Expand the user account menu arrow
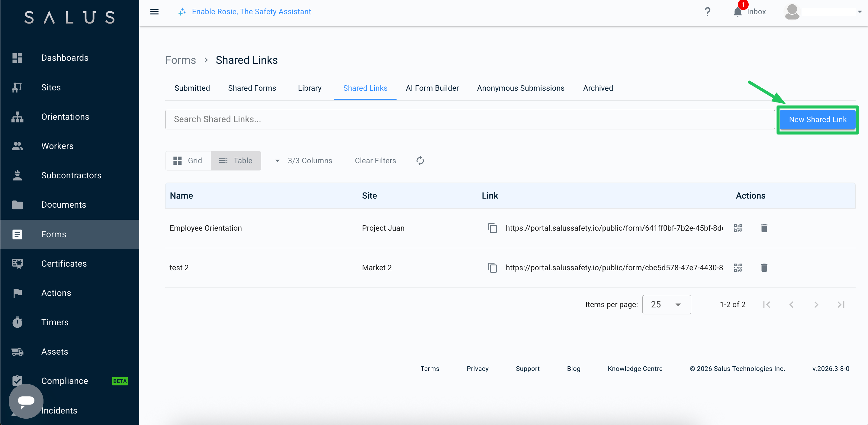This screenshot has height=425, width=868. tap(860, 12)
